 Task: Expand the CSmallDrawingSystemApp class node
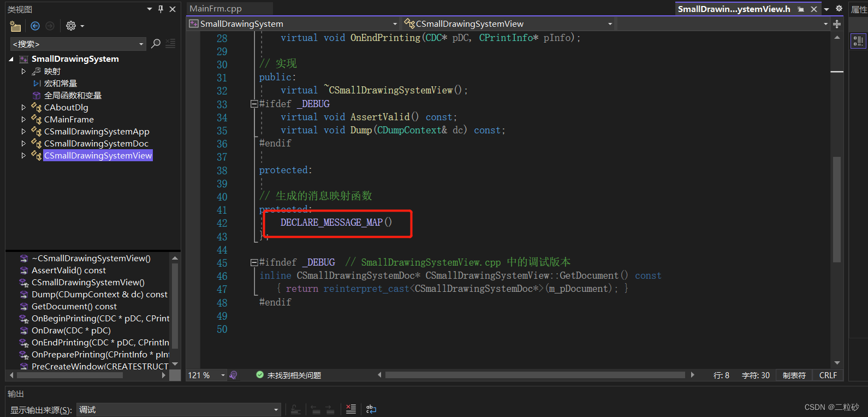pos(23,131)
